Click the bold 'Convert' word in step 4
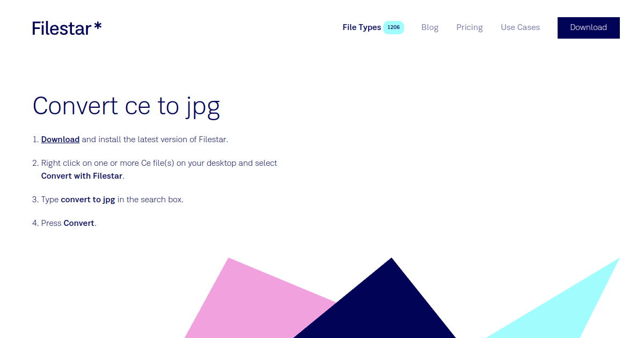 [x=79, y=223]
